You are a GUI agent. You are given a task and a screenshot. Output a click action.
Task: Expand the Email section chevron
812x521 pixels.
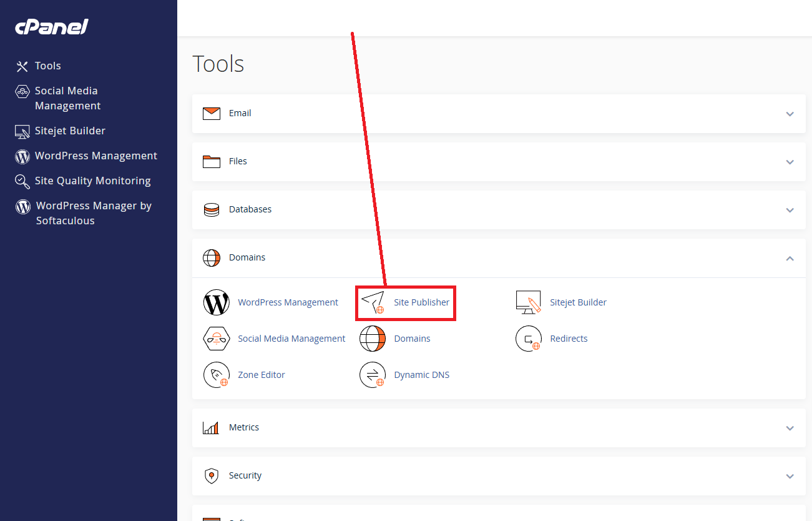[x=790, y=114]
